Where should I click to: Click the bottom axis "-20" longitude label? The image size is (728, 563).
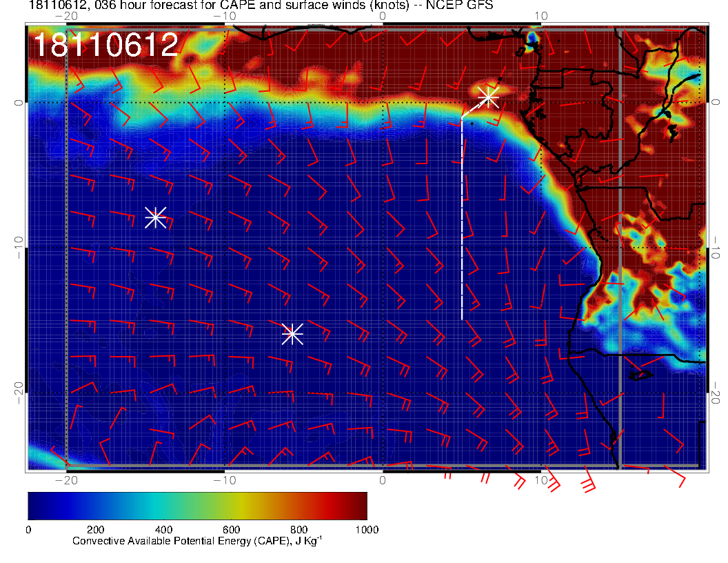[65, 480]
